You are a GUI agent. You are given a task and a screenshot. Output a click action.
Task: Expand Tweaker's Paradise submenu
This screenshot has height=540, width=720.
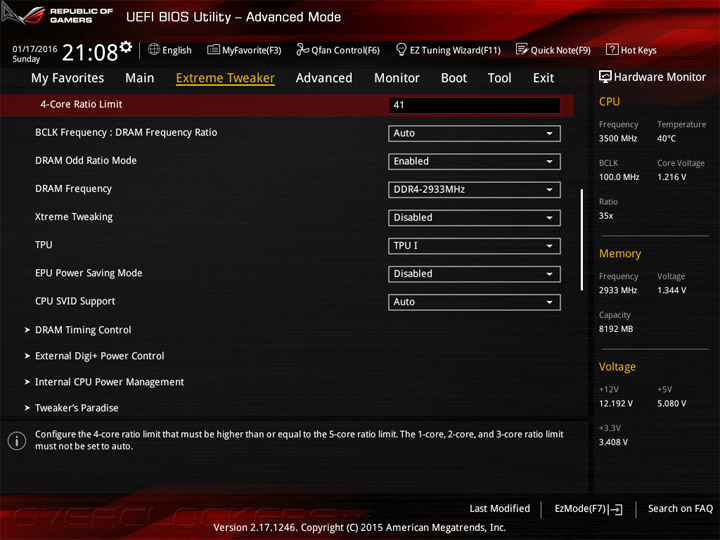pyautogui.click(x=76, y=408)
